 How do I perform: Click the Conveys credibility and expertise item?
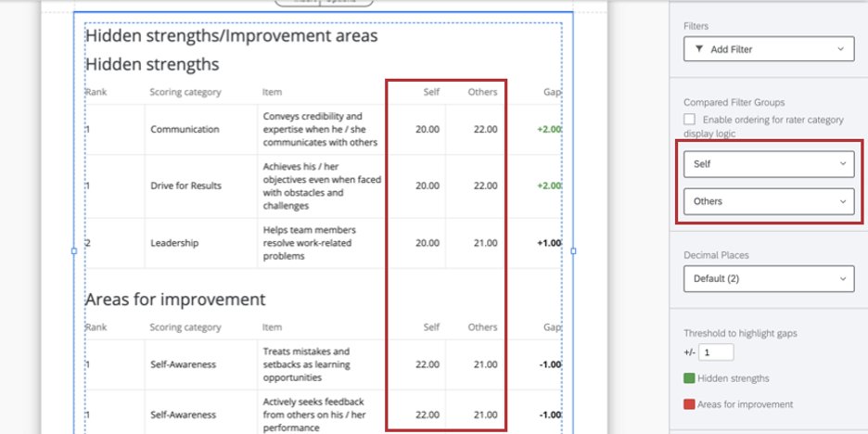pyautogui.click(x=320, y=130)
